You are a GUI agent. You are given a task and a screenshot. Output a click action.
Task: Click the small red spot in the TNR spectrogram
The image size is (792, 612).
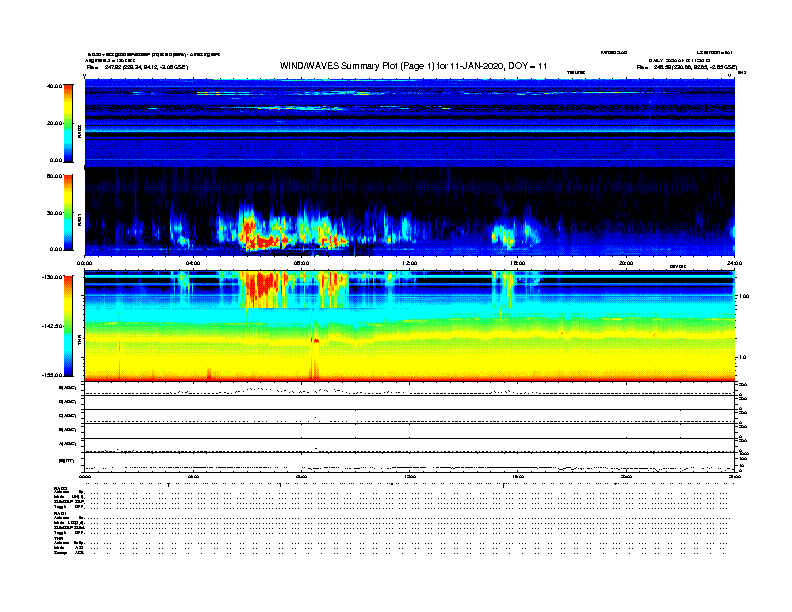click(x=316, y=341)
